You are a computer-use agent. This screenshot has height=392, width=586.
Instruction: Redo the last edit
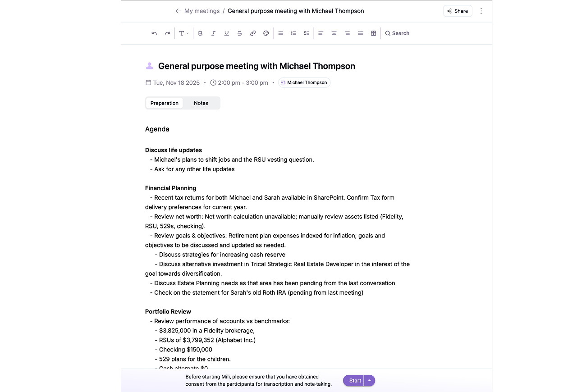pyautogui.click(x=167, y=33)
